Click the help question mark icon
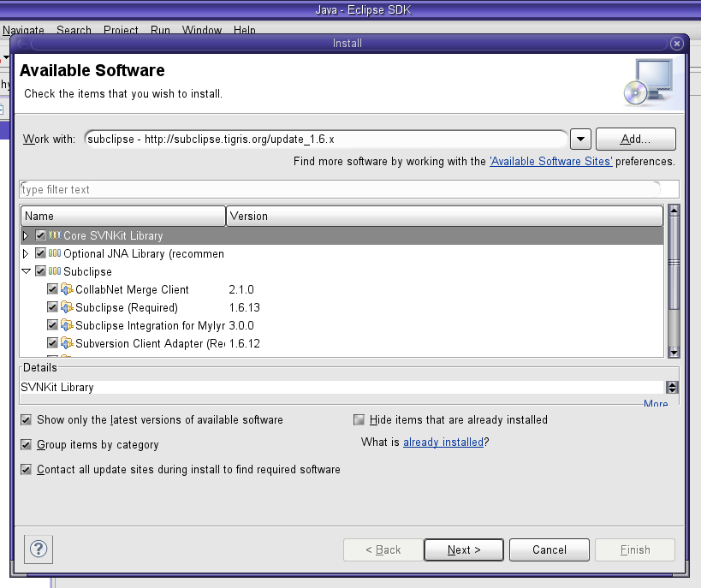 pyautogui.click(x=40, y=549)
